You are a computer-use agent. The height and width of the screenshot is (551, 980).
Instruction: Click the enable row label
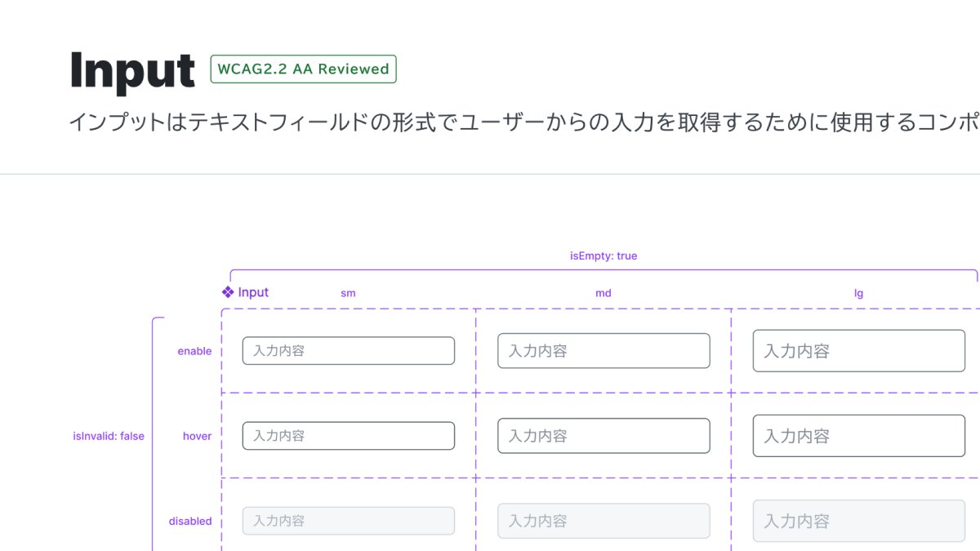click(x=195, y=350)
